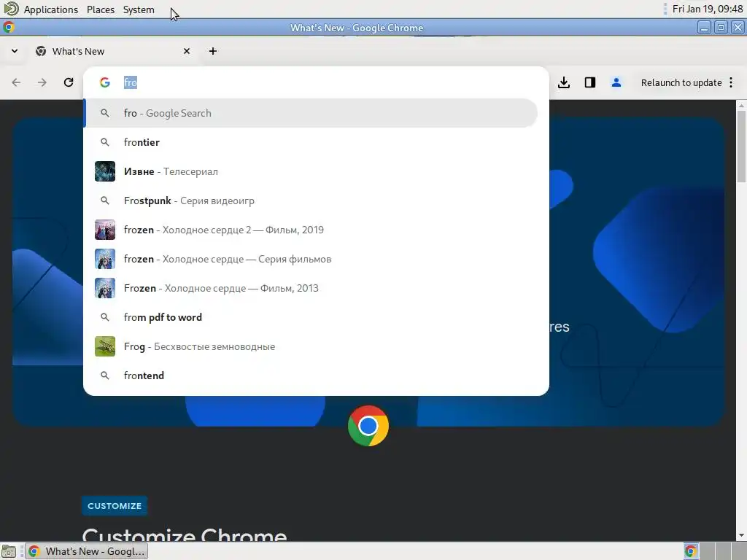Click the large Chrome logo on page

pyautogui.click(x=368, y=426)
